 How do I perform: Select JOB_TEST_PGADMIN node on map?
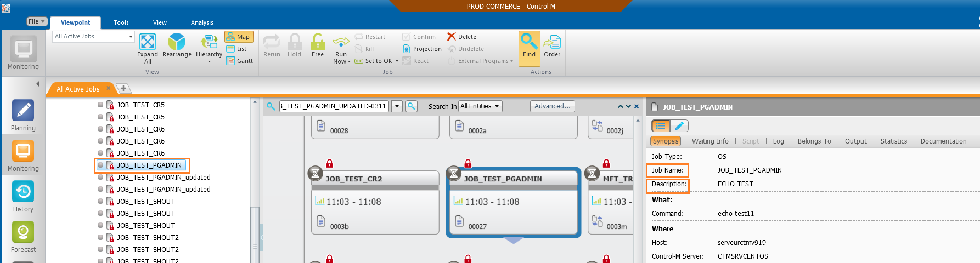[514, 202]
